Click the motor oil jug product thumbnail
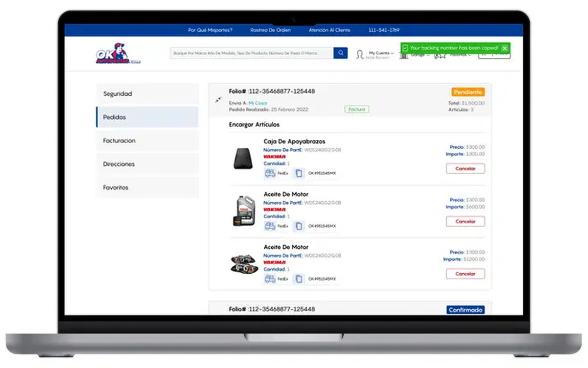Image resolution: width=588 pixels, height=368 pixels. coord(244,211)
